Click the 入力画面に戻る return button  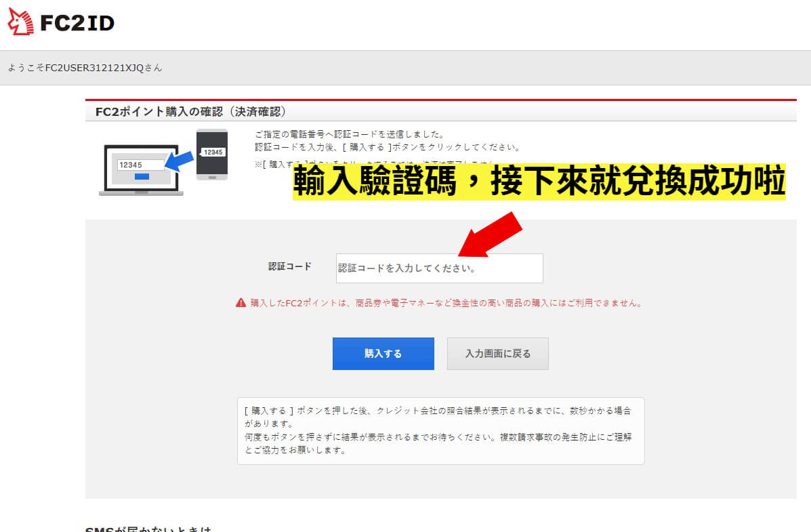(x=497, y=353)
